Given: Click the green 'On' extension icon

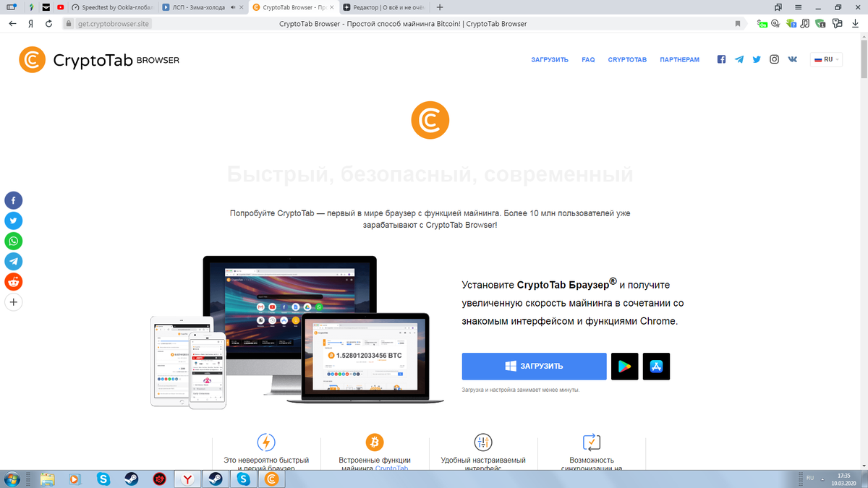Looking at the screenshot, I should pyautogui.click(x=762, y=23).
